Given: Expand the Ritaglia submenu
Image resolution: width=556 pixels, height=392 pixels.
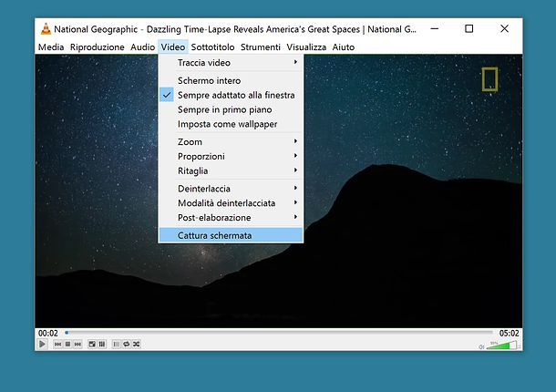Looking at the screenshot, I should (x=231, y=171).
